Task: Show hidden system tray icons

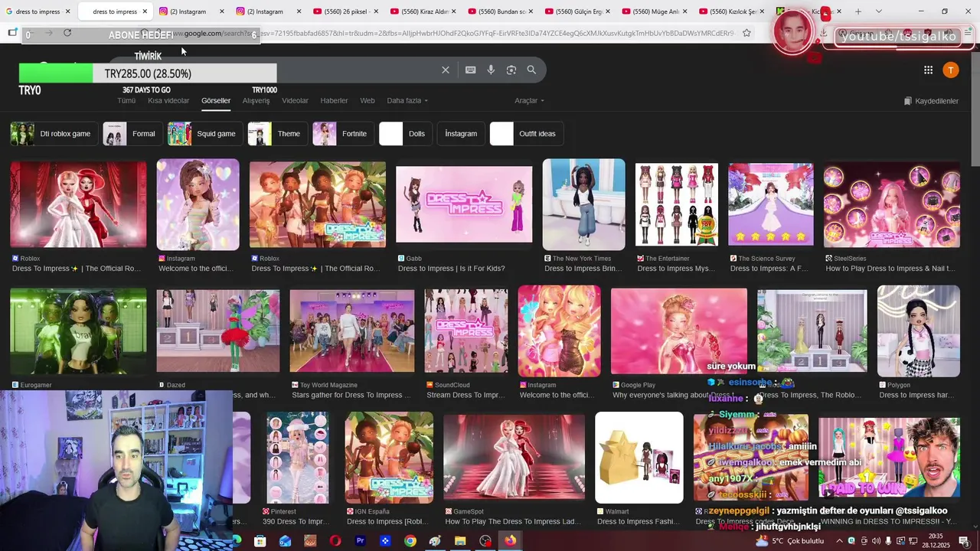Action: (838, 541)
